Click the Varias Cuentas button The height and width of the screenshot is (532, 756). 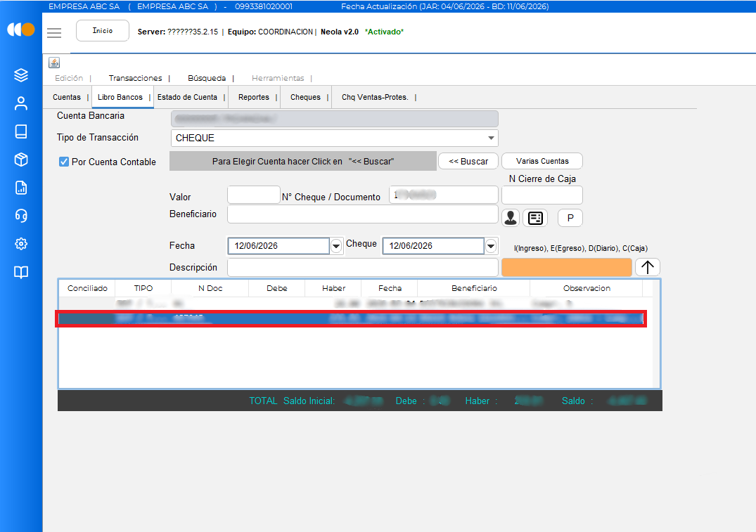point(542,161)
